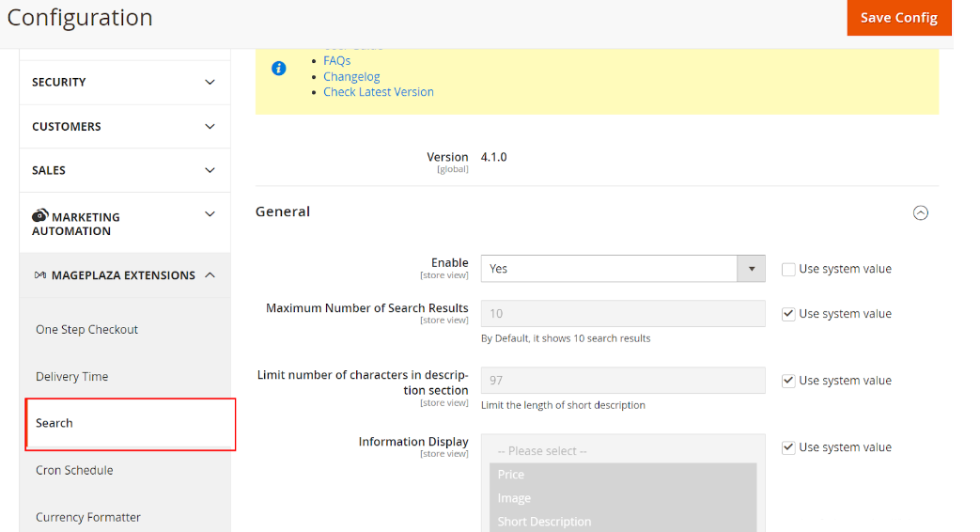Viewport: 980px width, 532px height.
Task: Click the Marketing Automation cloud icon
Action: pyautogui.click(x=39, y=216)
